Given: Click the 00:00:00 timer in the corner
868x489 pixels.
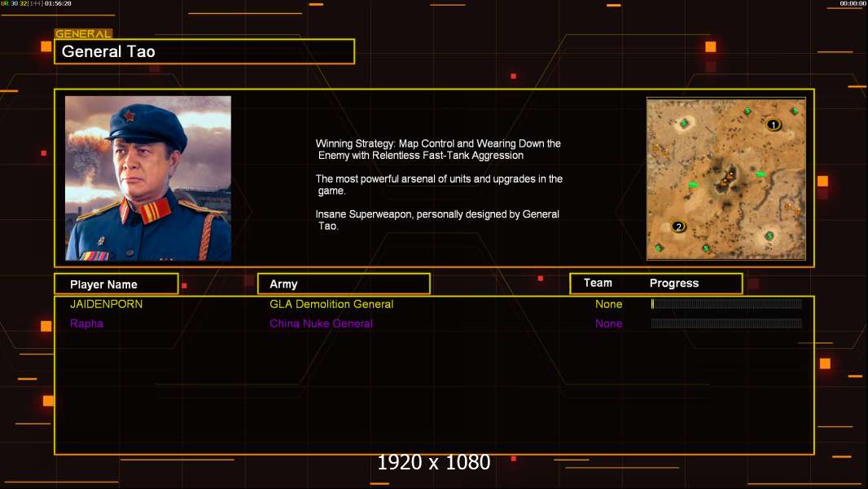Looking at the screenshot, I should [x=853, y=3].
